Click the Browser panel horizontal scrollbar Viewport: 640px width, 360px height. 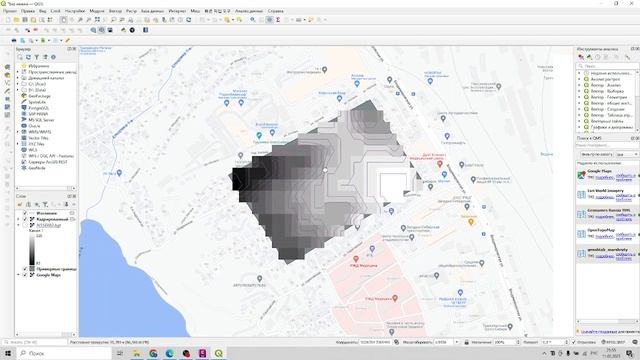(45, 188)
